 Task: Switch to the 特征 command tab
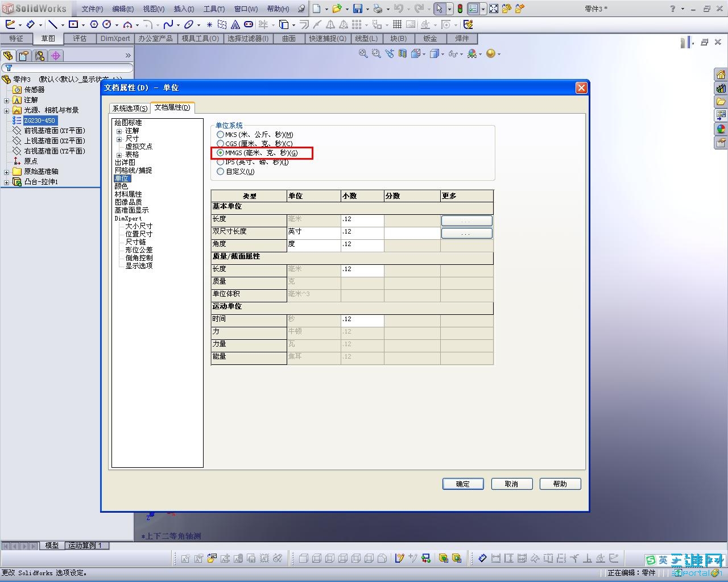tap(16, 39)
